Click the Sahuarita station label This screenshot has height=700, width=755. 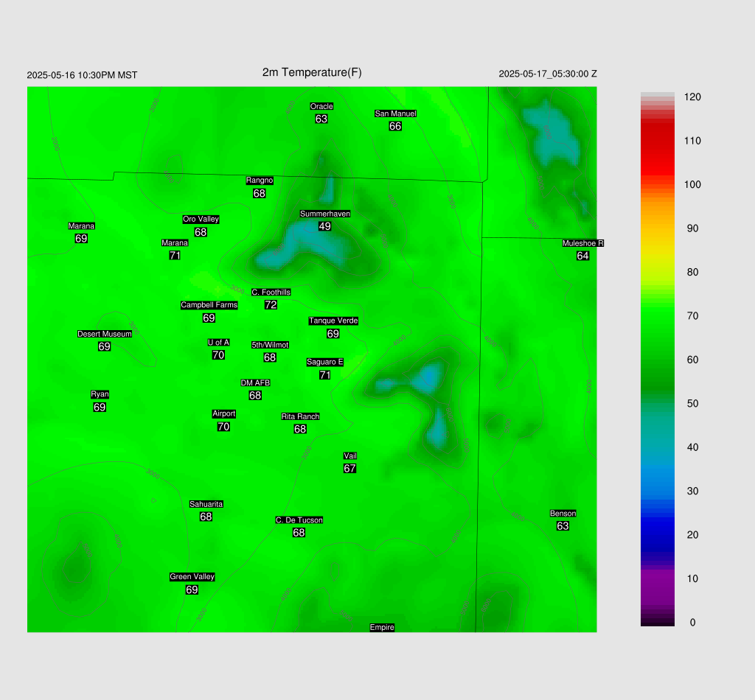tap(206, 504)
